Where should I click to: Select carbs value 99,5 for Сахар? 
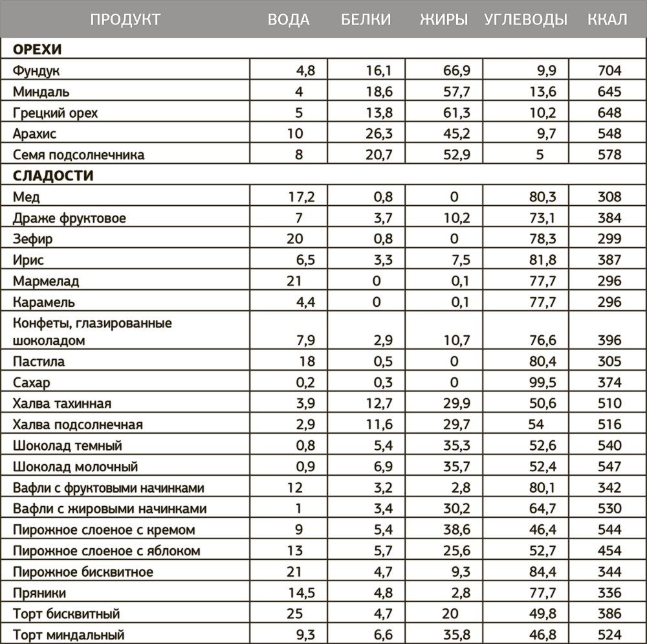pyautogui.click(x=543, y=383)
